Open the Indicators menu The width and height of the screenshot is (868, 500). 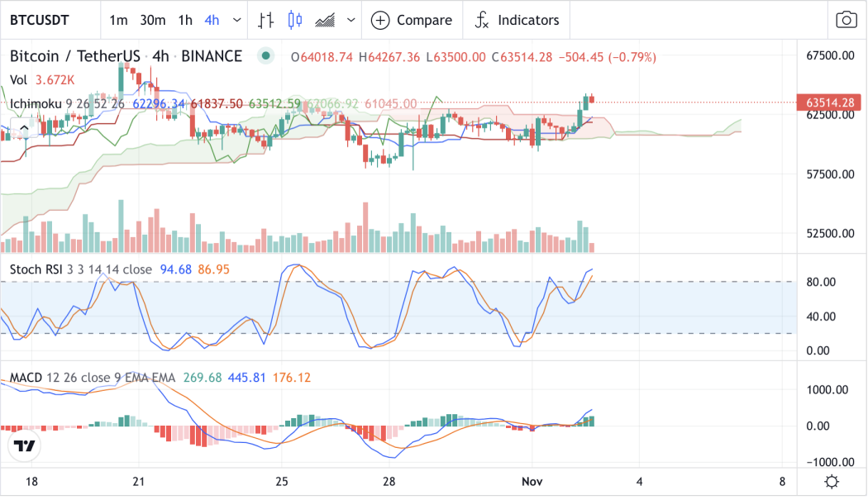pyautogui.click(x=517, y=21)
